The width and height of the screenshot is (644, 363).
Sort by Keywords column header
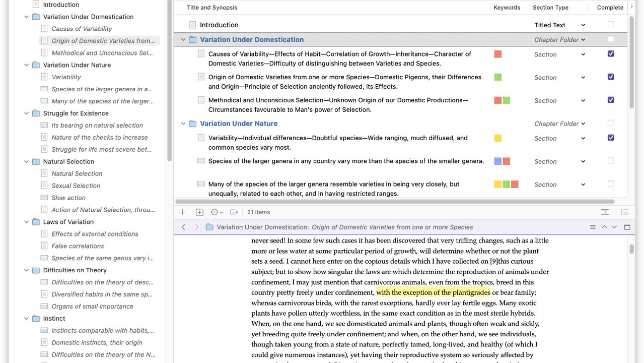click(x=507, y=8)
